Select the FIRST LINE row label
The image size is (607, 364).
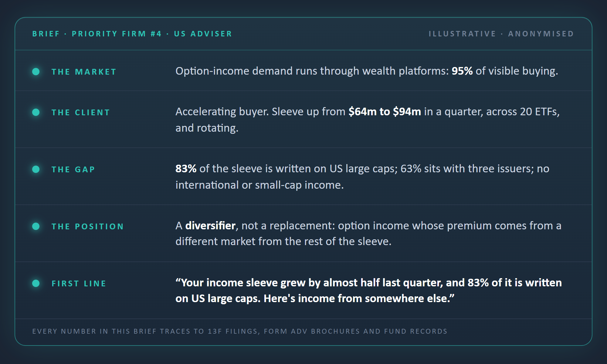79,284
